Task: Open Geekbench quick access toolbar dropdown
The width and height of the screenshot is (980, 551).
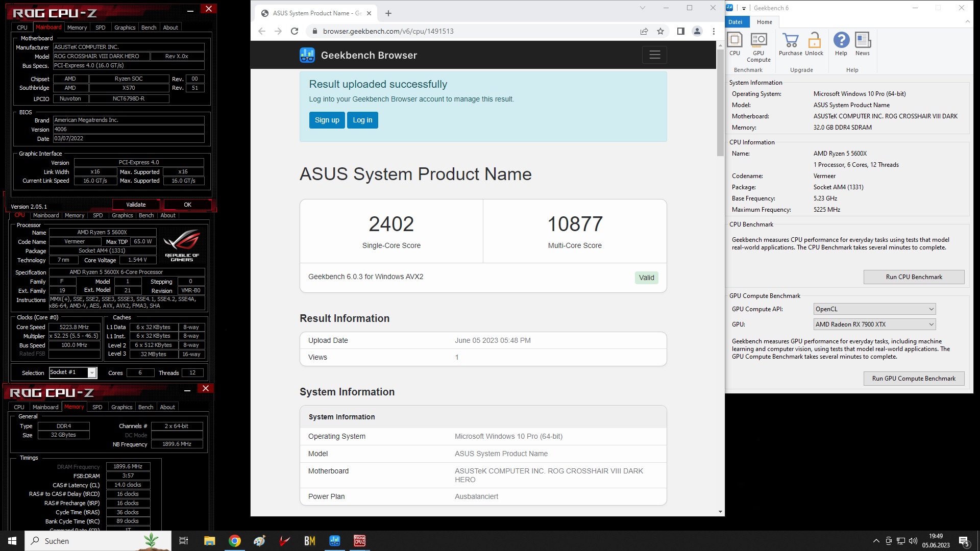Action: pos(744,8)
